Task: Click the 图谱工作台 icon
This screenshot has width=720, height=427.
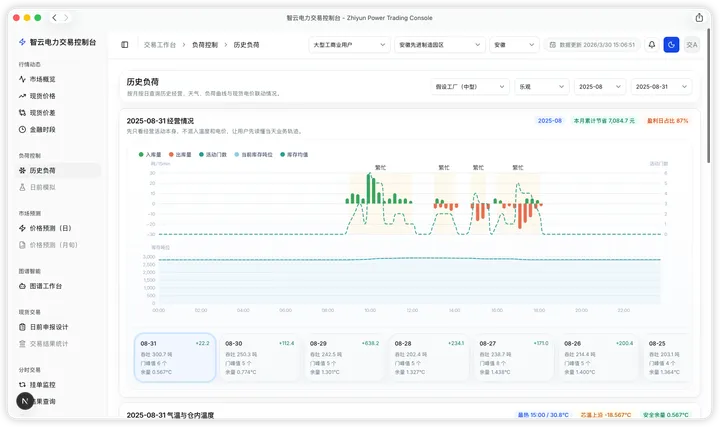Action: point(22,286)
